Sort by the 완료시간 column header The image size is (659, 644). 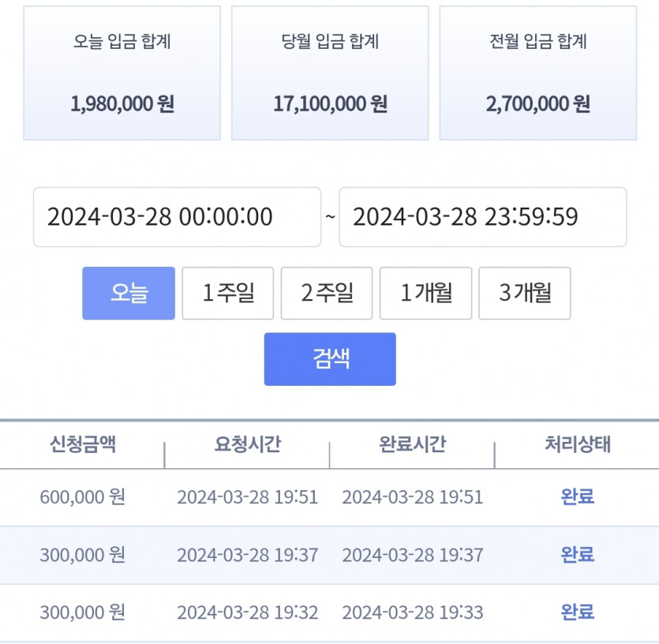[412, 444]
